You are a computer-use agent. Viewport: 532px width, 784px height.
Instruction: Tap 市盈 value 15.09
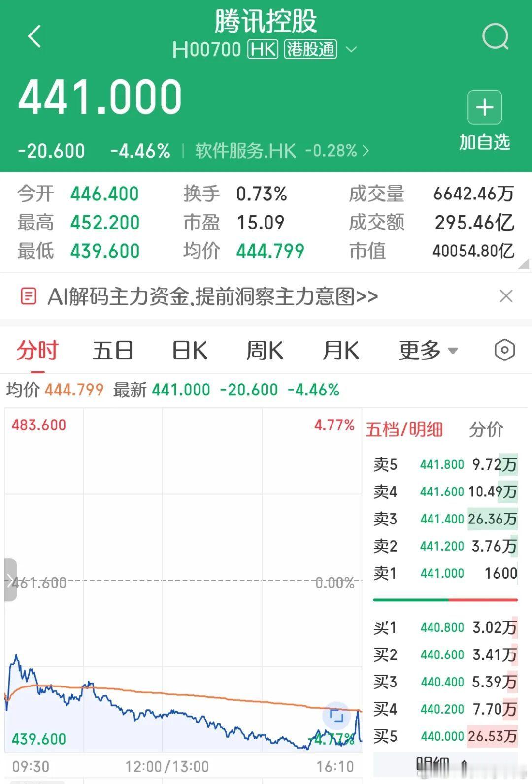pos(261,223)
